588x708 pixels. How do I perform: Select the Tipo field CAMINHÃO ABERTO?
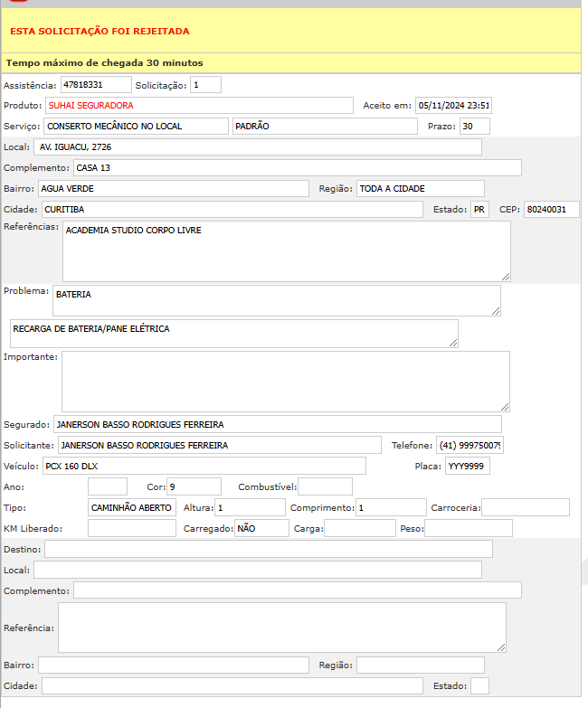(132, 508)
